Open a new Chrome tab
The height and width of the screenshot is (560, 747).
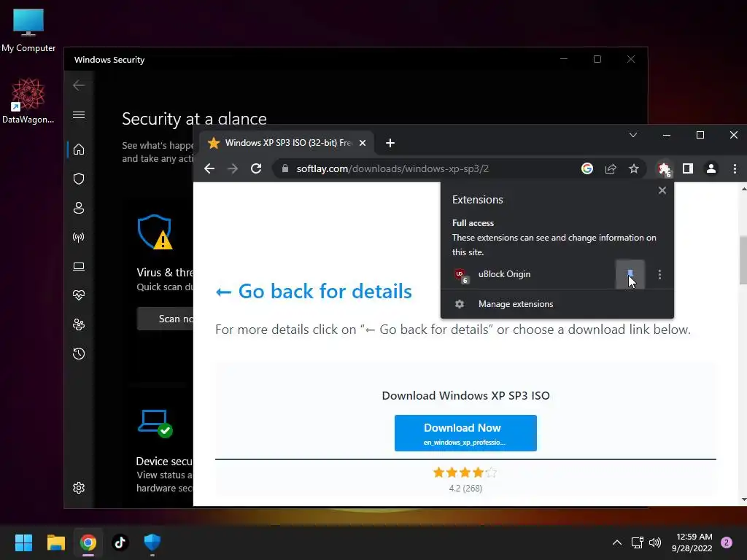pyautogui.click(x=390, y=143)
